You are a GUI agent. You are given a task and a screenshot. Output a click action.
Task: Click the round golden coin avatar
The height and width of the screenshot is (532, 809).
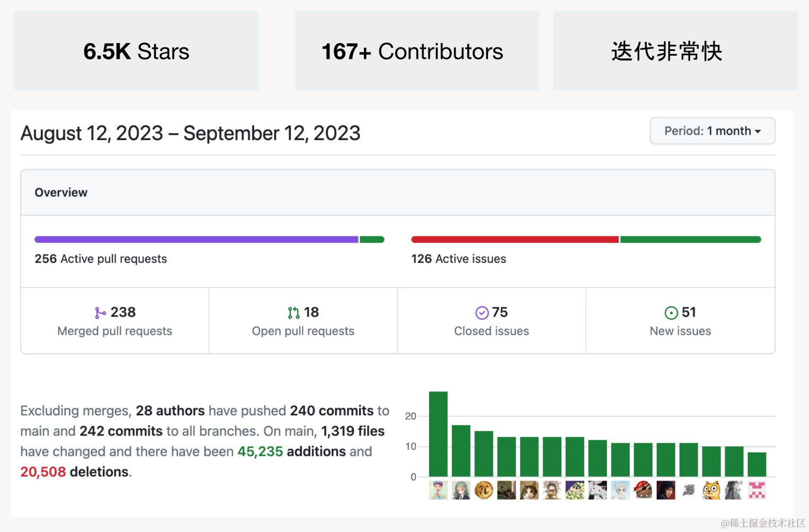click(x=484, y=490)
